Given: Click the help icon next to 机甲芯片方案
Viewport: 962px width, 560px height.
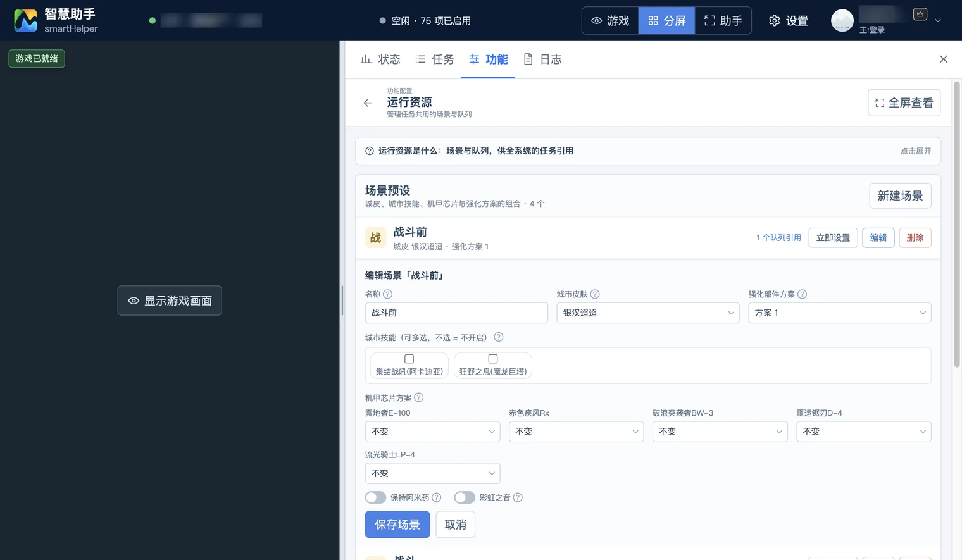Looking at the screenshot, I should point(419,398).
